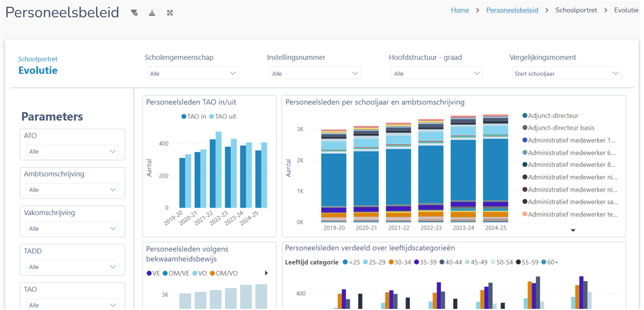644x310 pixels.
Task: Go to Home in the breadcrumb
Action: (x=459, y=10)
